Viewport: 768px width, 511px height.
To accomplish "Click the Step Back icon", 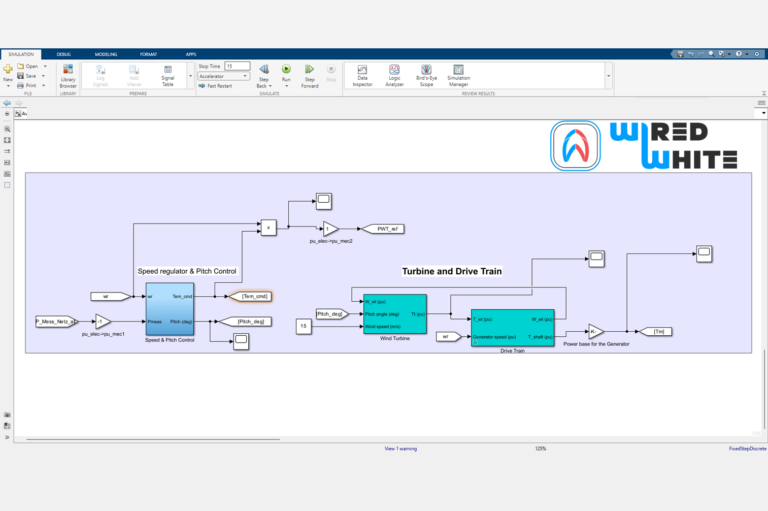I will coord(264,71).
